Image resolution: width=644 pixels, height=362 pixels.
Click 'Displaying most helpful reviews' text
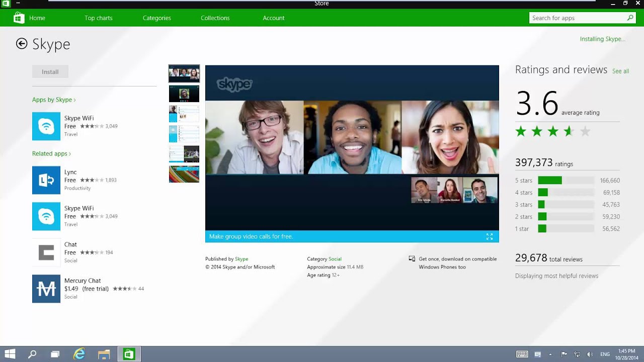click(x=556, y=276)
